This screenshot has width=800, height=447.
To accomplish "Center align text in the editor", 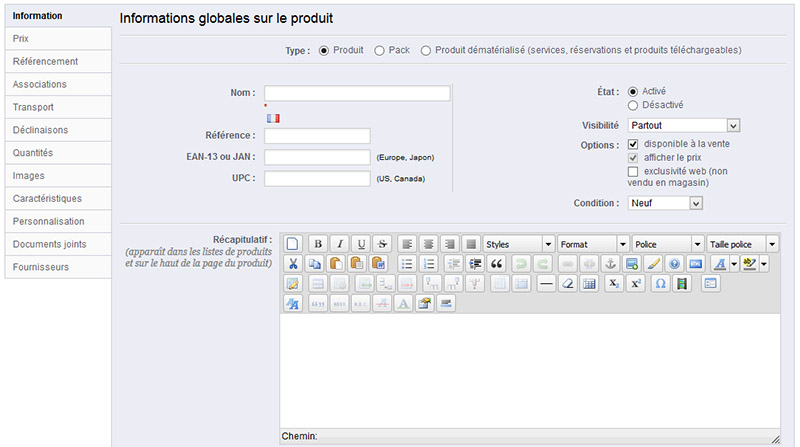I will tap(428, 244).
